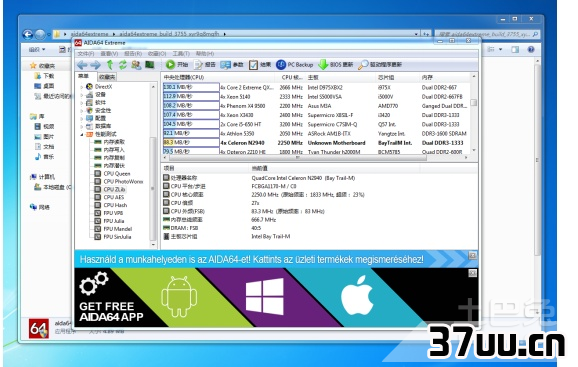Collapse the benchmark tree node arrow
The image size is (578, 367).
pyautogui.click(x=82, y=134)
